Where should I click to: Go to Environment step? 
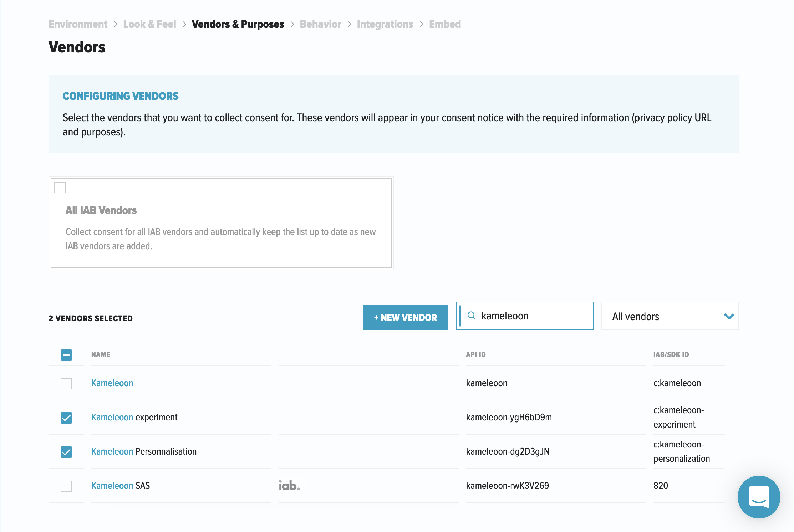(x=78, y=24)
